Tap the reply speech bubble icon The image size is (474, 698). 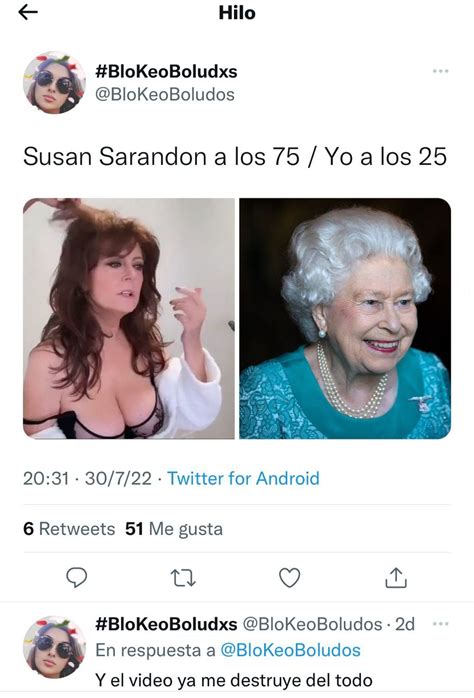(x=77, y=578)
